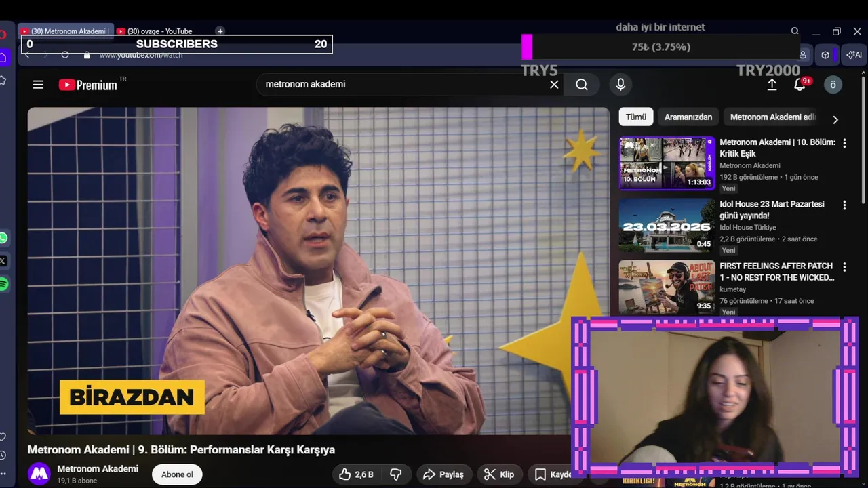The width and height of the screenshot is (868, 488).
Task: Open browser extensions cube icon
Action: point(825,55)
